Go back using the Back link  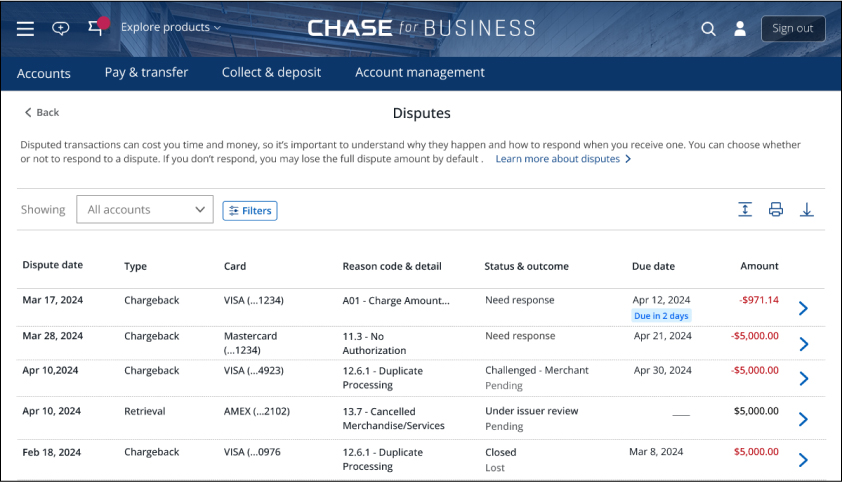[x=42, y=112]
